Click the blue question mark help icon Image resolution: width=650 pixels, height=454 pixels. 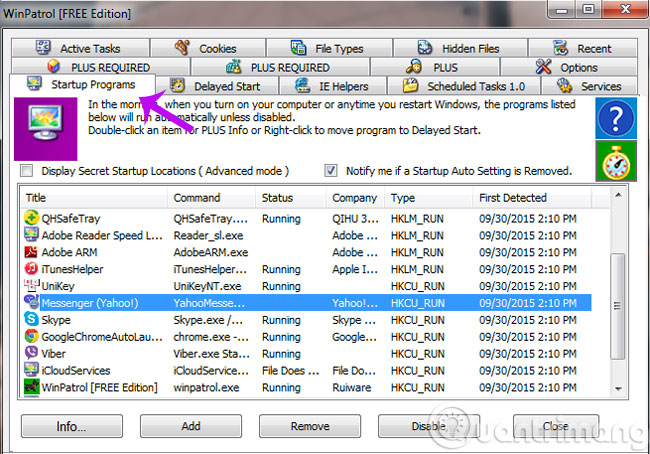click(x=616, y=118)
